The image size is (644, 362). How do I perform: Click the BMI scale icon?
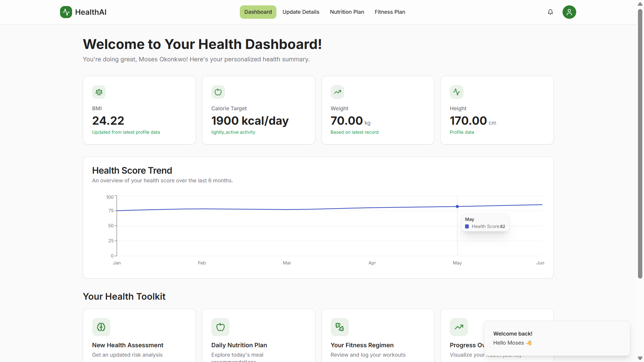point(99,92)
